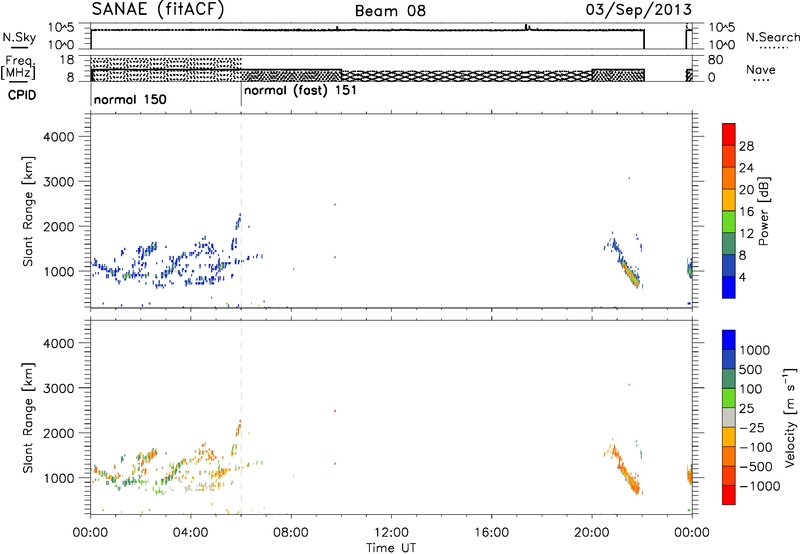Screen dimensions: 800x554
Task: Click the '500' value on the velocity scale
Action: pyautogui.click(x=749, y=369)
